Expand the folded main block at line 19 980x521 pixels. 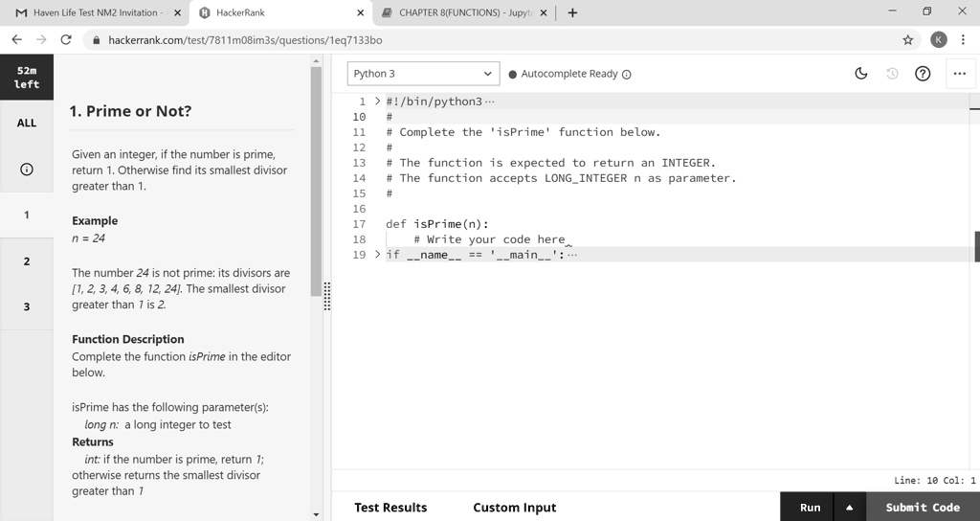point(377,255)
